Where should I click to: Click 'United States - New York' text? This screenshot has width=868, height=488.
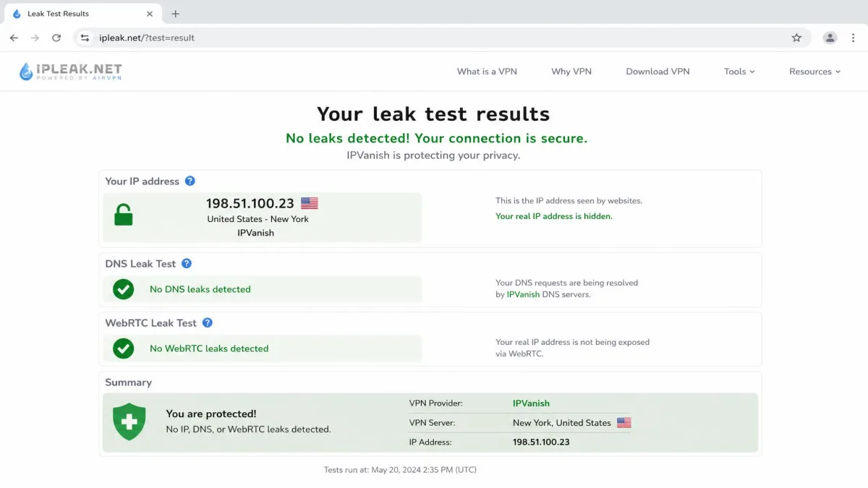(258, 219)
